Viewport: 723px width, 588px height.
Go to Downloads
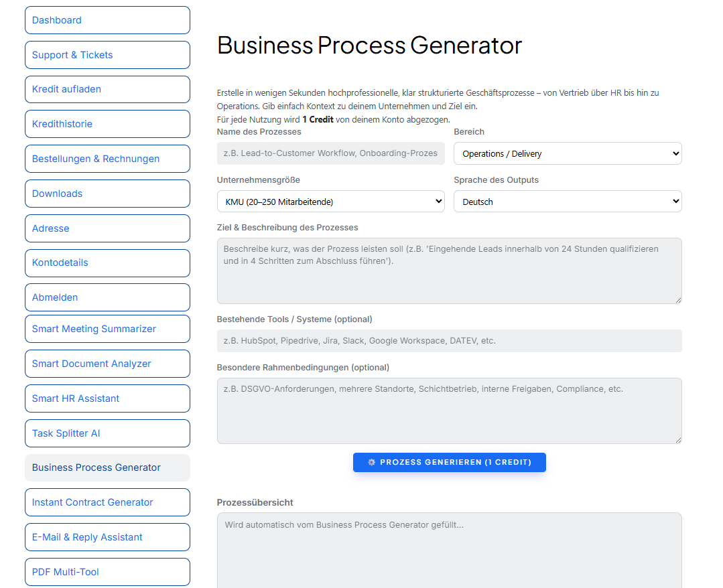click(107, 194)
